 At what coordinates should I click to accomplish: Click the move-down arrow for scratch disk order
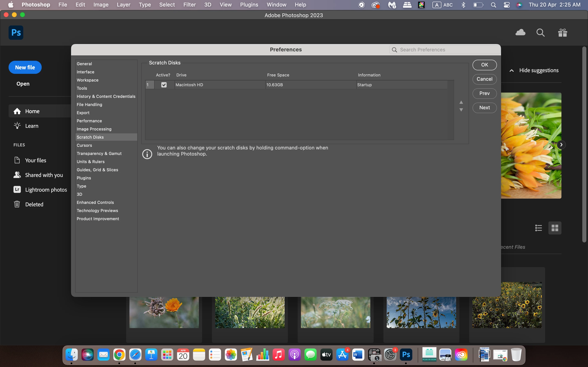(x=461, y=110)
